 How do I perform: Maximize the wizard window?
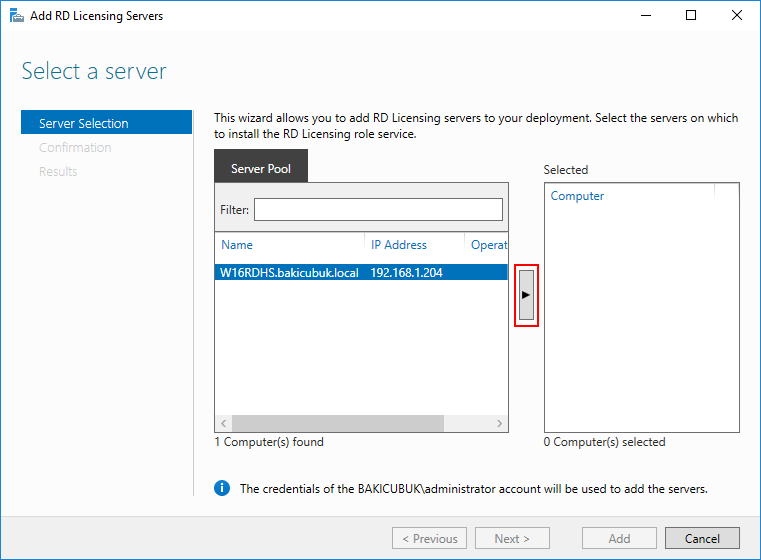(691, 16)
